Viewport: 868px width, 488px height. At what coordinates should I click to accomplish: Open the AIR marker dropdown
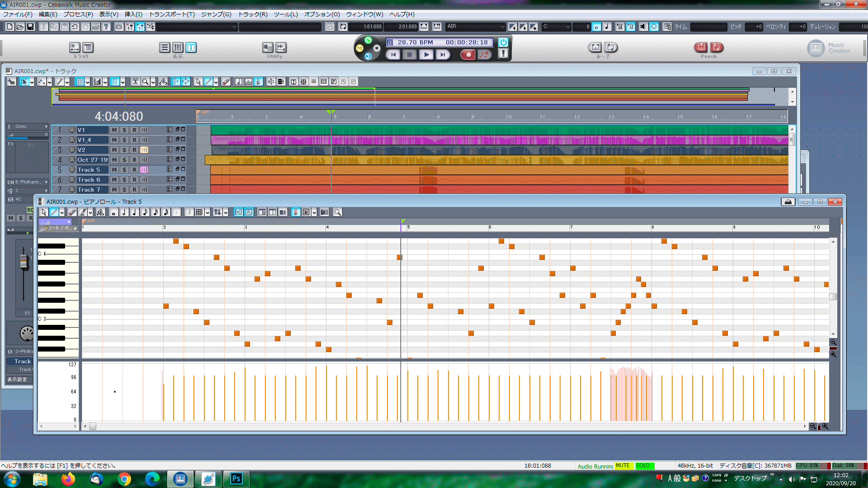click(502, 27)
